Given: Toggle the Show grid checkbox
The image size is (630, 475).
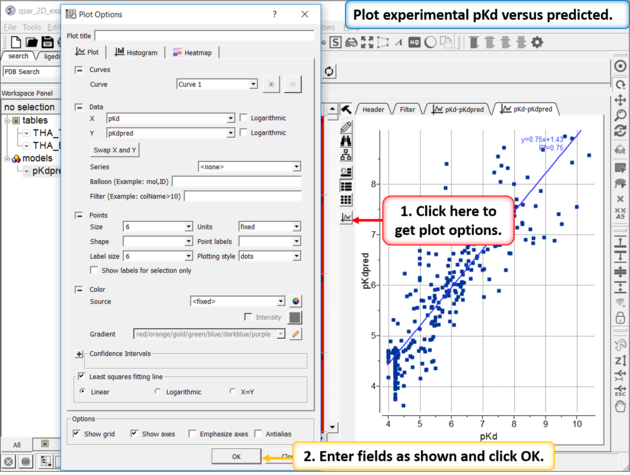Looking at the screenshot, I should click(78, 434).
